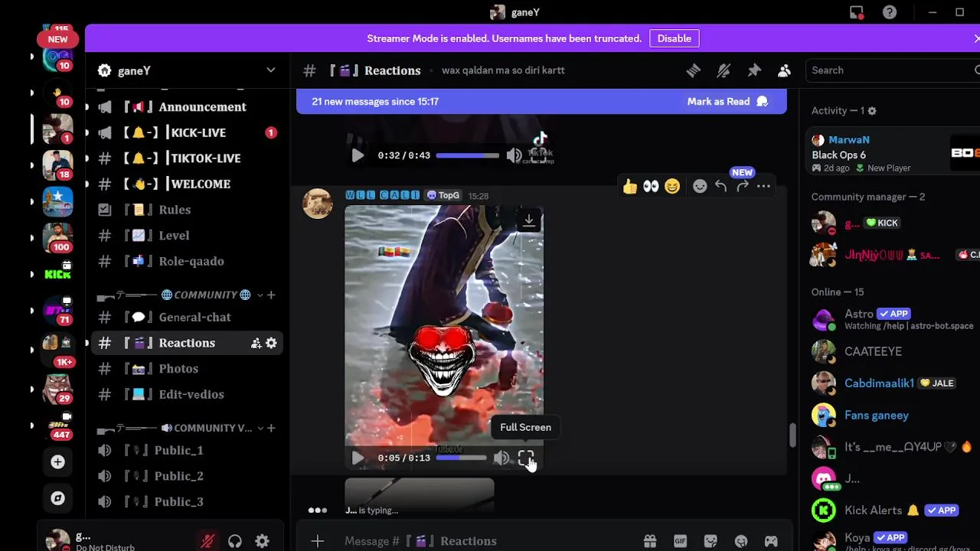The image size is (980, 551).
Task: Toggle the member list icon
Action: point(784,70)
